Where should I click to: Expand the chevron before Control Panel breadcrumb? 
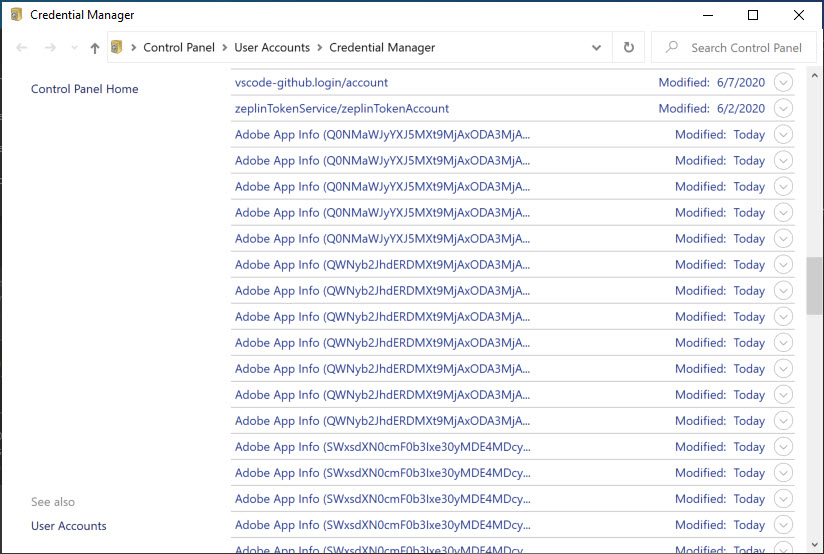pos(133,48)
